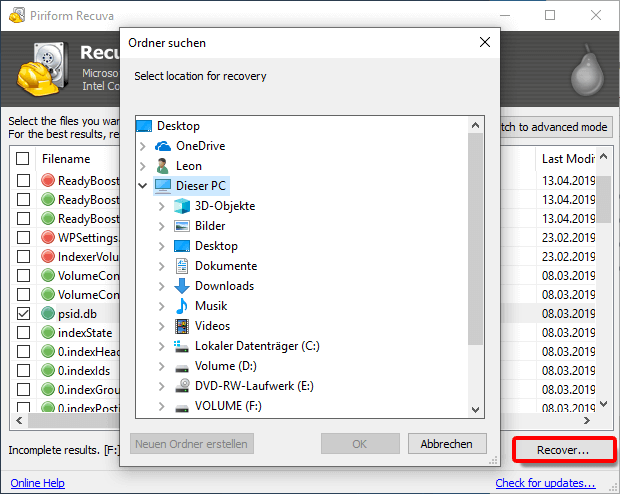The height and width of the screenshot is (494, 620).
Task: Collapse the Dieser PC tree node
Action: [x=143, y=186]
